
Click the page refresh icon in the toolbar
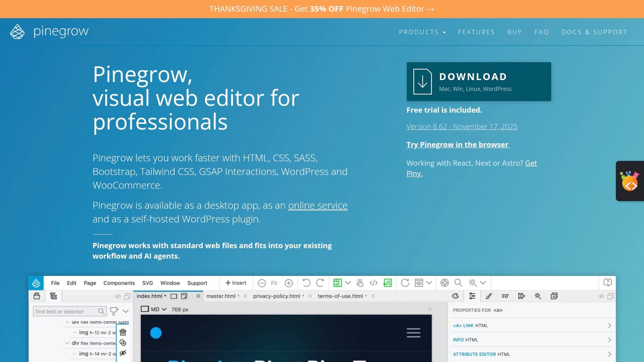coord(405,283)
